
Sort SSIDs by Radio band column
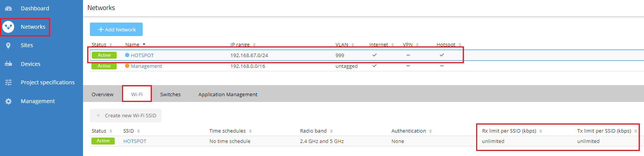[x=331, y=131]
